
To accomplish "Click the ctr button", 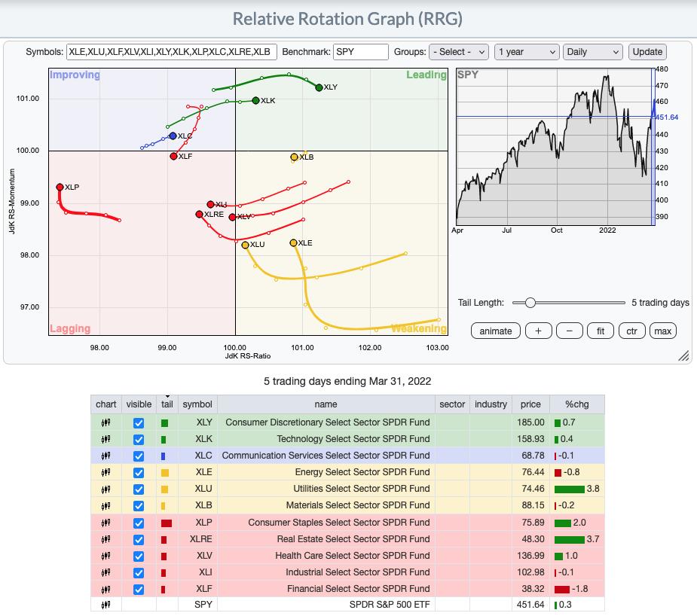I will click(x=631, y=331).
